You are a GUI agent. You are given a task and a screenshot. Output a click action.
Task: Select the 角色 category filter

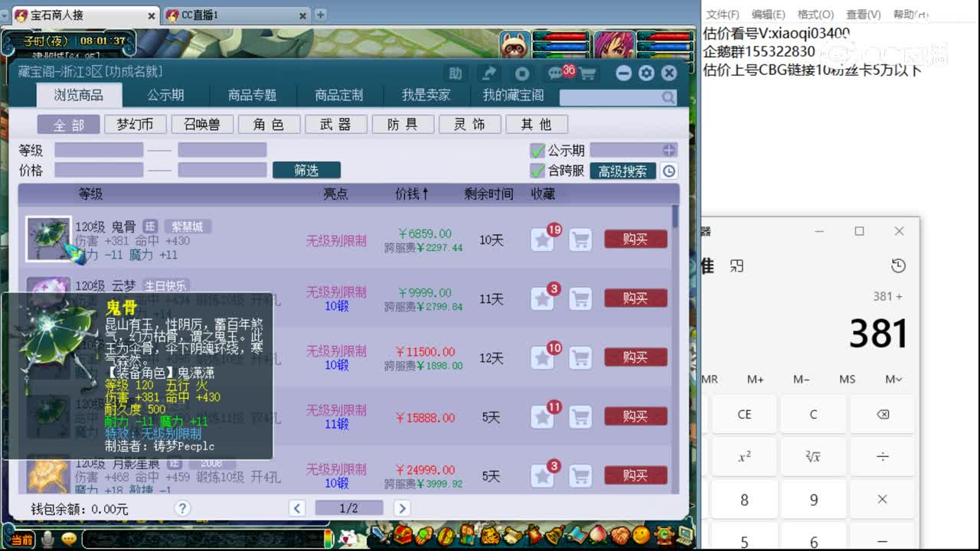pos(268,124)
